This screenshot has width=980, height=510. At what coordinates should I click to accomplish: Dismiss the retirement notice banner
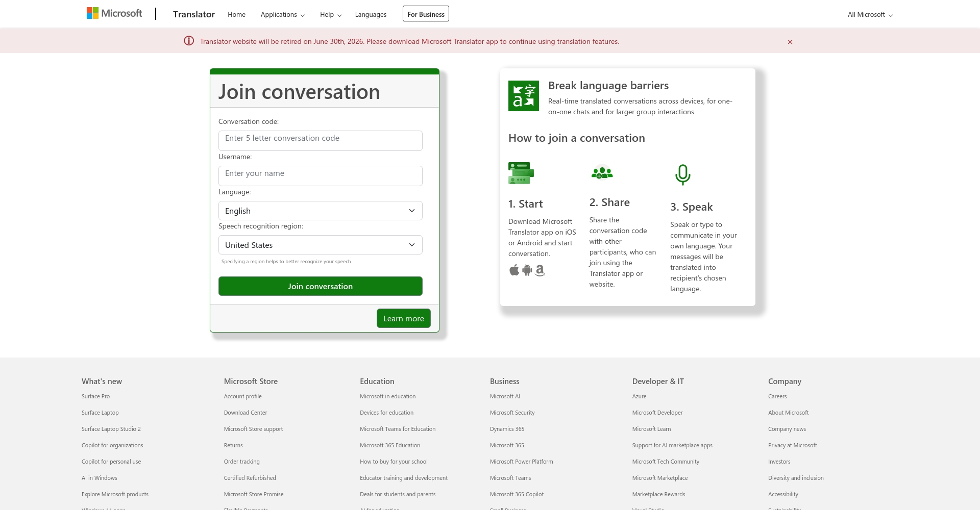click(790, 42)
